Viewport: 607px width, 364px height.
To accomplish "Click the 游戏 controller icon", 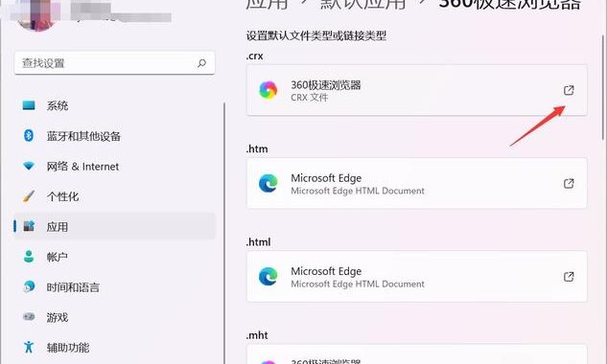I will click(x=29, y=317).
